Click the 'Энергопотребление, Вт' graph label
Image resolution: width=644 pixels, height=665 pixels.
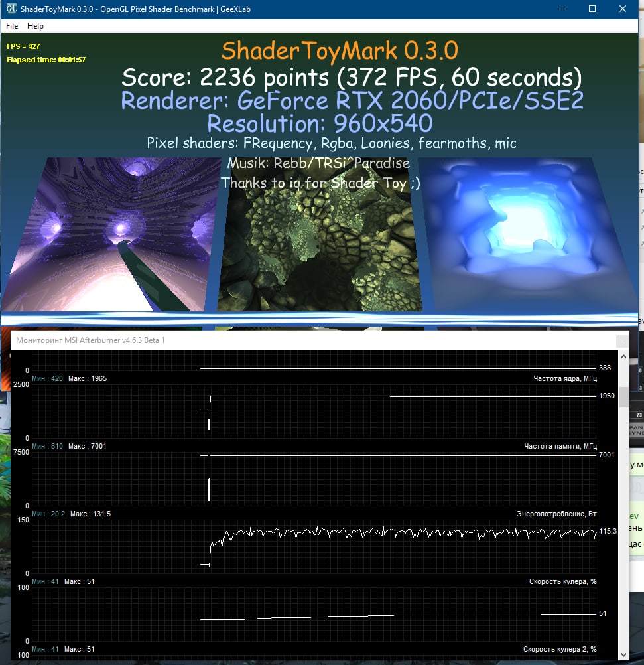(x=556, y=514)
